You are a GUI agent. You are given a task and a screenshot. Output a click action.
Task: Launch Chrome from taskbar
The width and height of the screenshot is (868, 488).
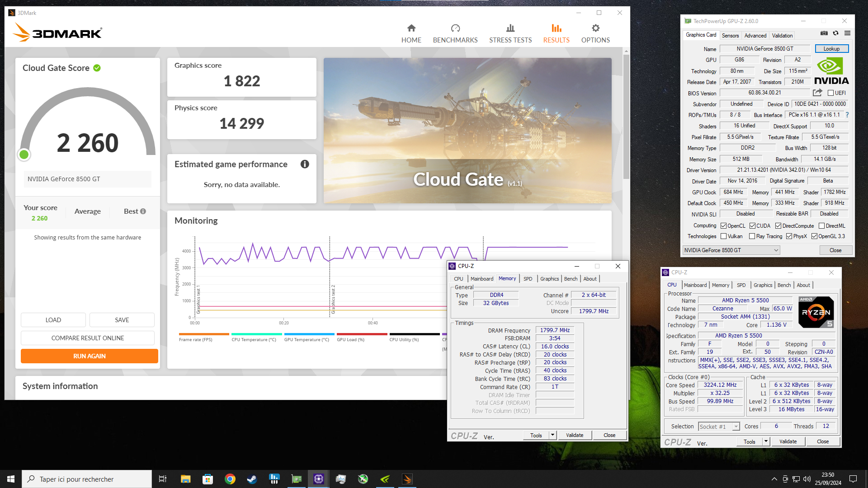click(230, 479)
